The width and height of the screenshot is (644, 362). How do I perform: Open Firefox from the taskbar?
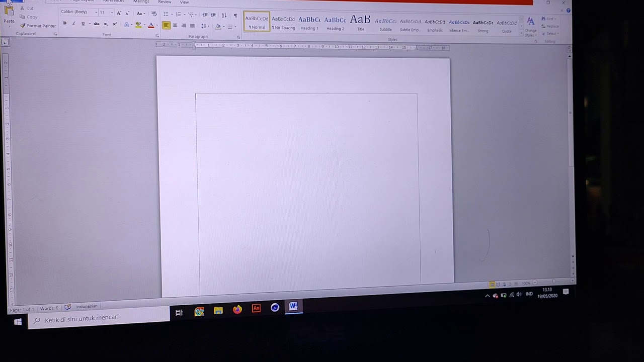tap(237, 309)
